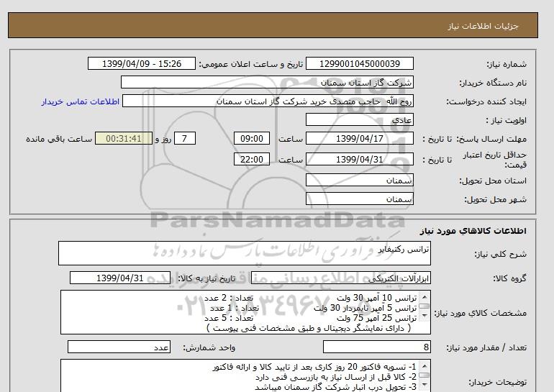
Task: Click the up arrow of the buyer notes scrollbar
Action: (424, 366)
